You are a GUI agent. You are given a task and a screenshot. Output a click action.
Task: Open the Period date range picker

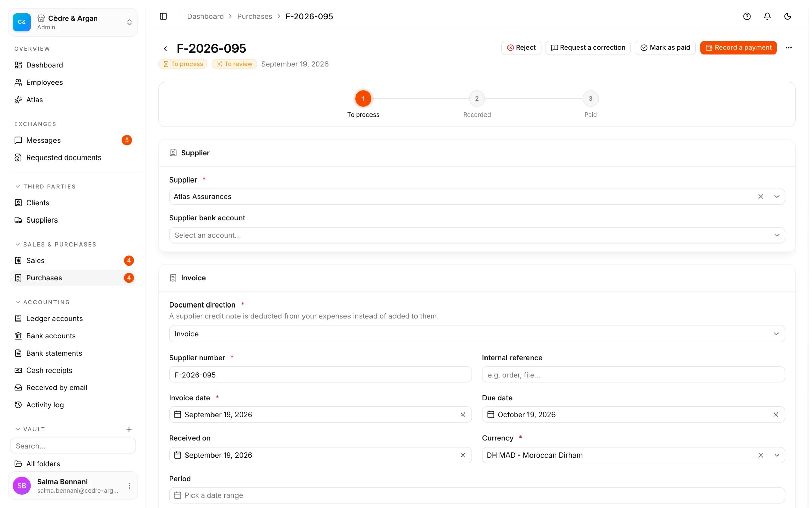[x=477, y=495]
